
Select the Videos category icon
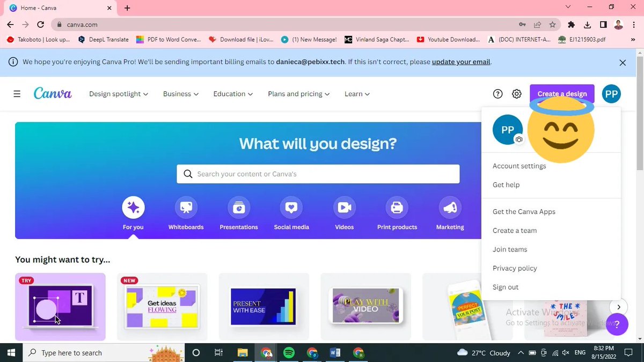click(345, 208)
